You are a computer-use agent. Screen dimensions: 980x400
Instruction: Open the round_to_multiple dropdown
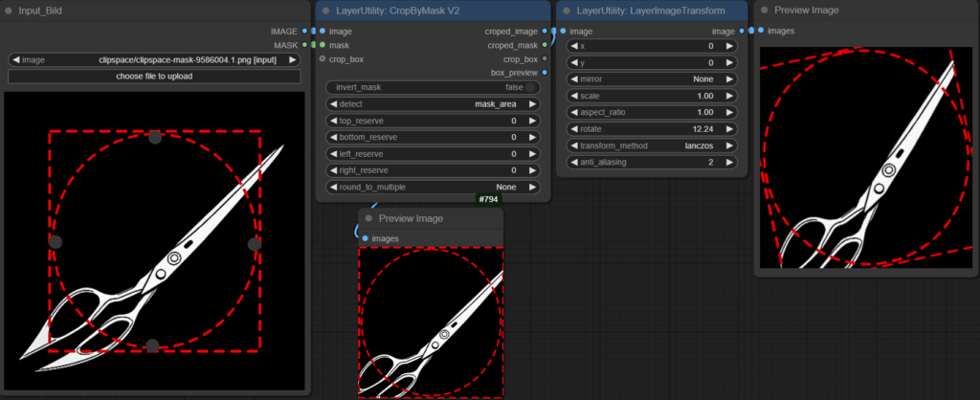(433, 187)
